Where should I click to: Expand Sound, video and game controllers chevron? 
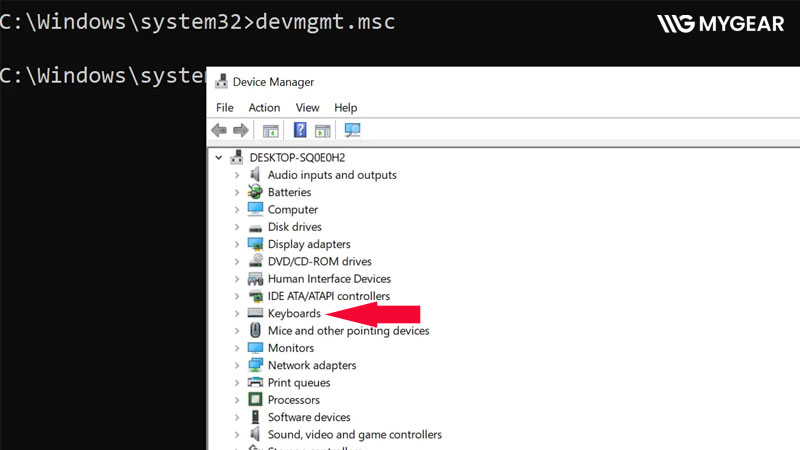pos(237,435)
